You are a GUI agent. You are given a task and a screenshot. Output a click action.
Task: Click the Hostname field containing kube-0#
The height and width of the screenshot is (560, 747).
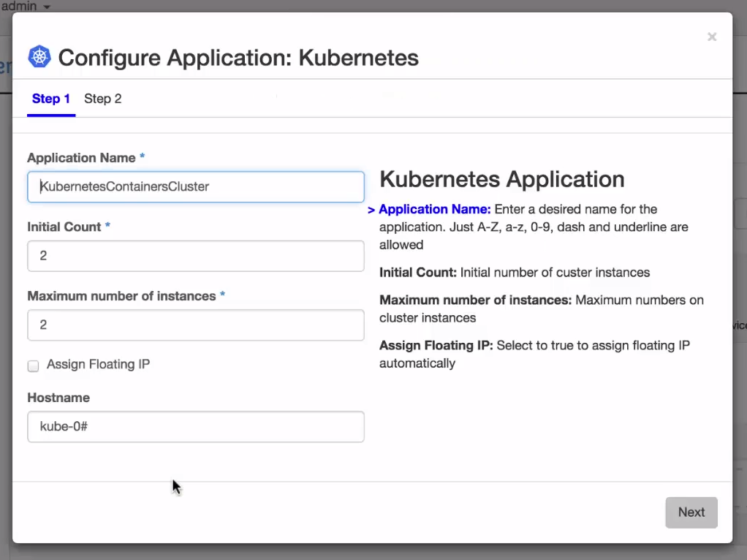pyautogui.click(x=196, y=427)
